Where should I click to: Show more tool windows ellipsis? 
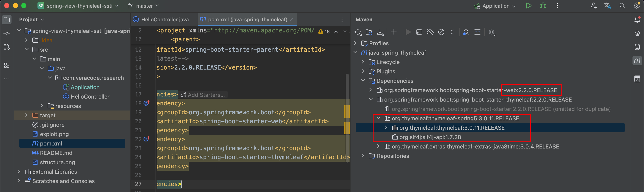pos(7,79)
